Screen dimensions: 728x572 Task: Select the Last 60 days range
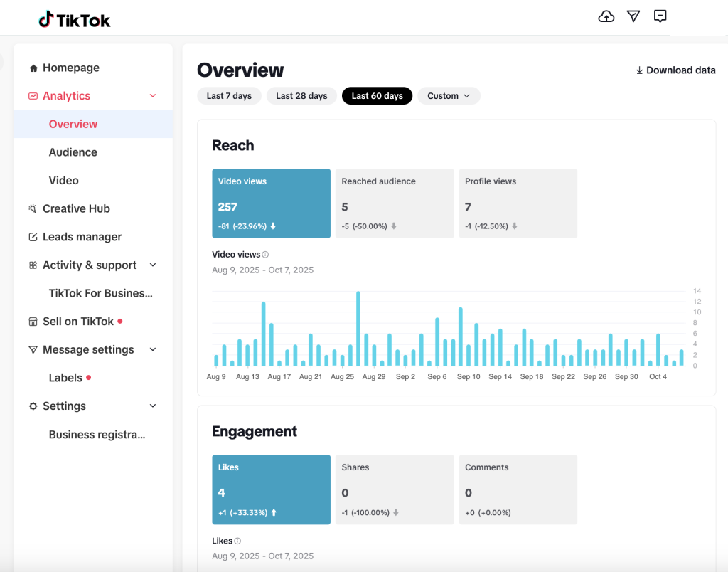[x=377, y=96]
